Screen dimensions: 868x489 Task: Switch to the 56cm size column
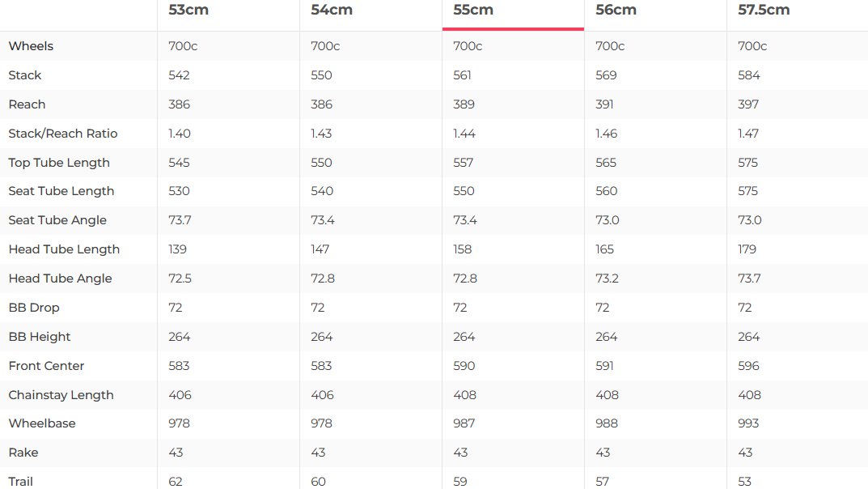coord(616,11)
